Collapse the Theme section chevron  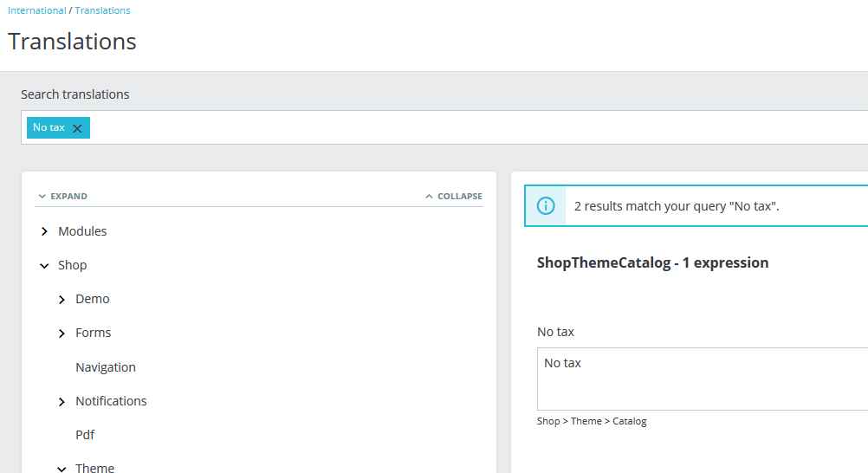[62, 469]
